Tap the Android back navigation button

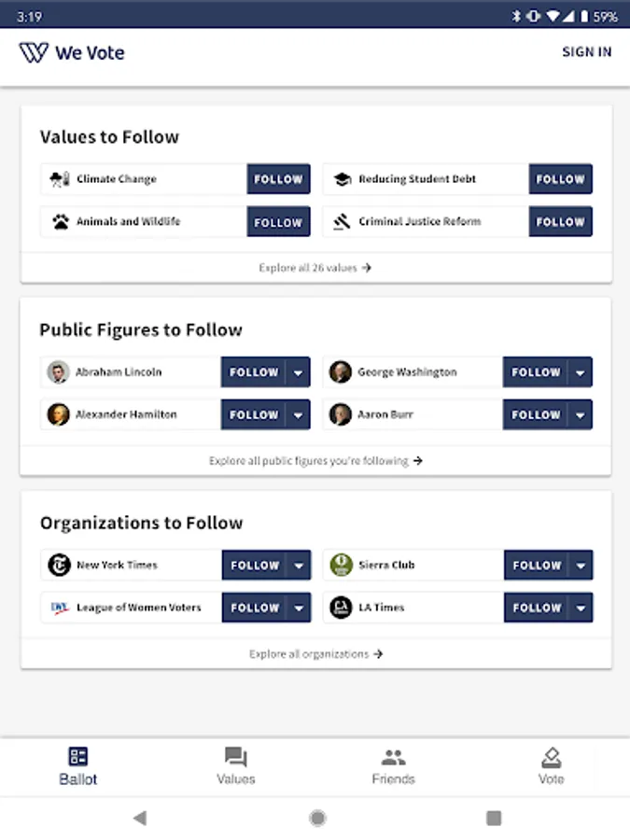pyautogui.click(x=140, y=818)
